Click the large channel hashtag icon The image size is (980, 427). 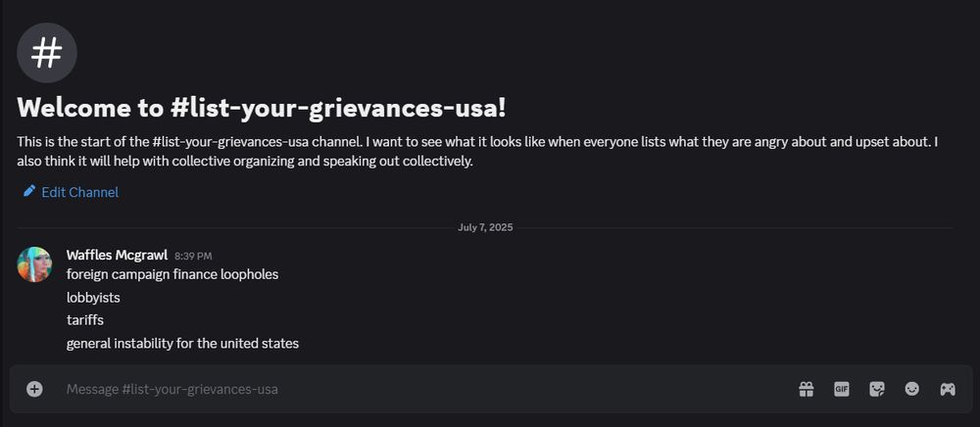click(47, 53)
